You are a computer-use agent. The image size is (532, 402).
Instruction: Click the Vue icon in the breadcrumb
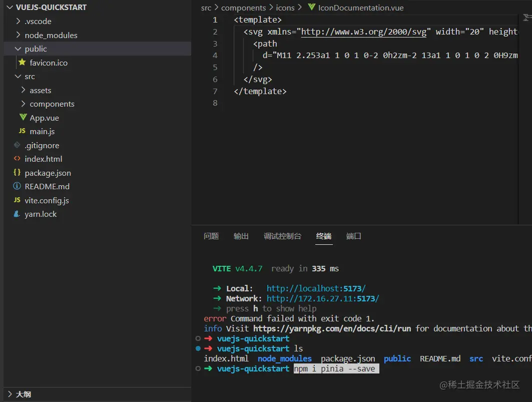click(311, 7)
